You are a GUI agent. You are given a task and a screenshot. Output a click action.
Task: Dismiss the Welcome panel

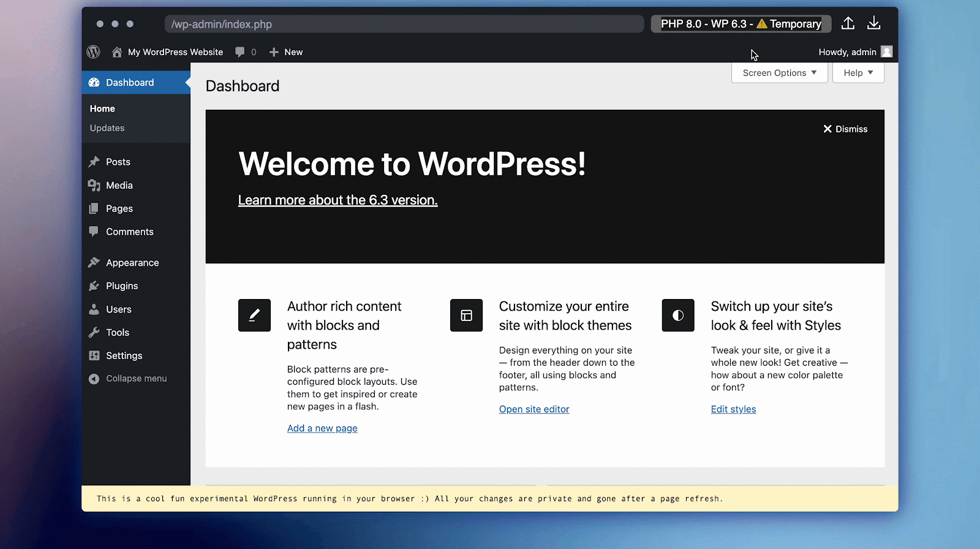pyautogui.click(x=845, y=129)
